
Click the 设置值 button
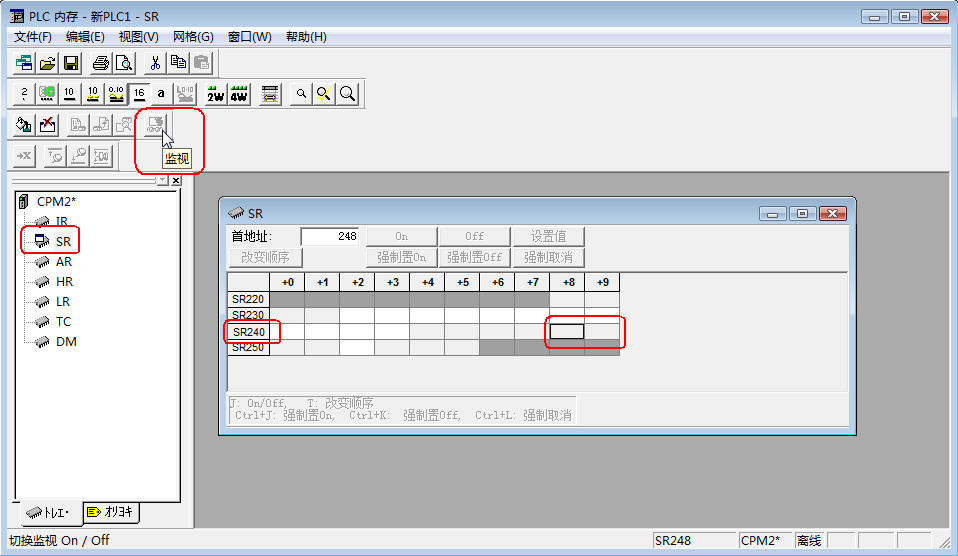pos(548,237)
